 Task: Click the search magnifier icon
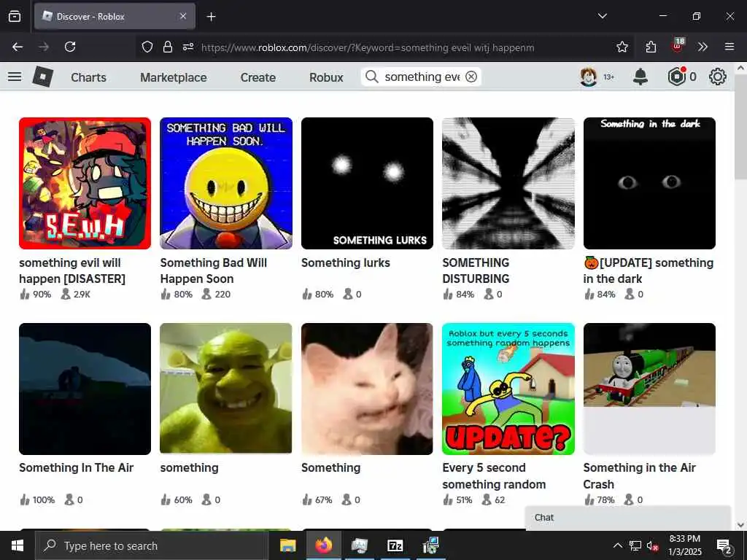[371, 77]
